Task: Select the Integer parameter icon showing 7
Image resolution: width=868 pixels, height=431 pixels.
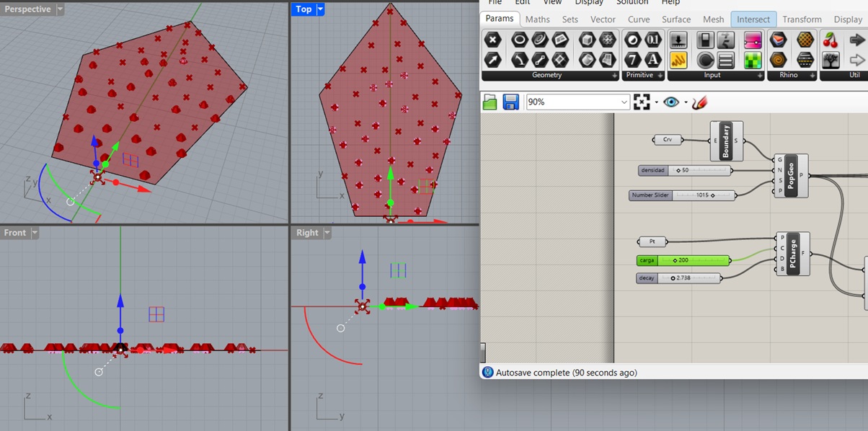Action: [633, 59]
